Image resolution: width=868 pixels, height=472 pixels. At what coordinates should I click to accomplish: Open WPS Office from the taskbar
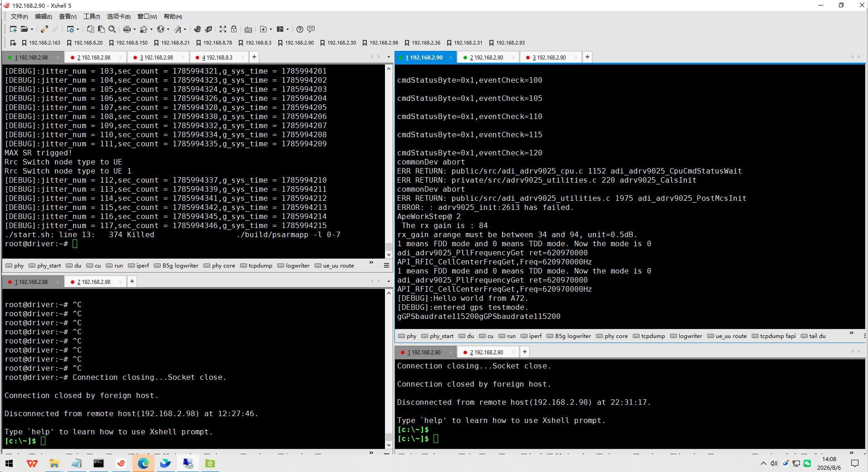(x=32, y=463)
